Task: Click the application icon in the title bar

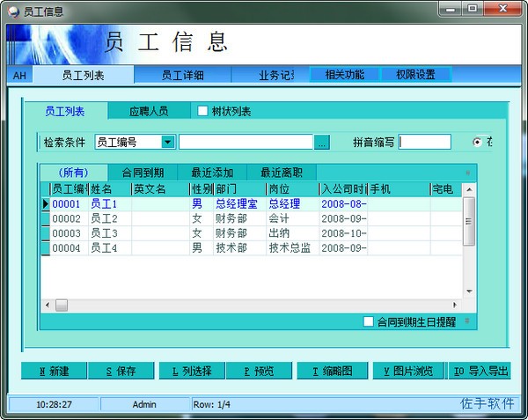Action: 11,9
